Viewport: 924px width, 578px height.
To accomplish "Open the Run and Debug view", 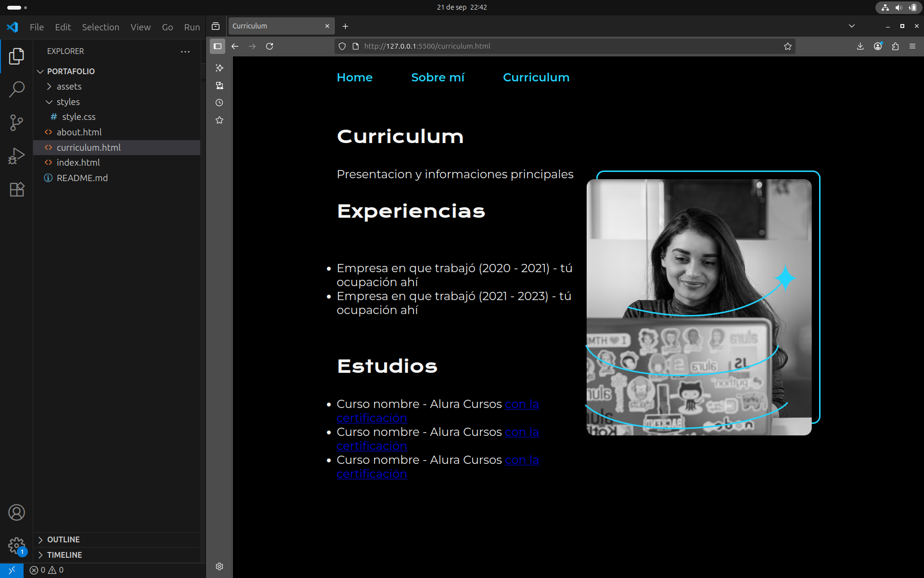I will 16,156.
